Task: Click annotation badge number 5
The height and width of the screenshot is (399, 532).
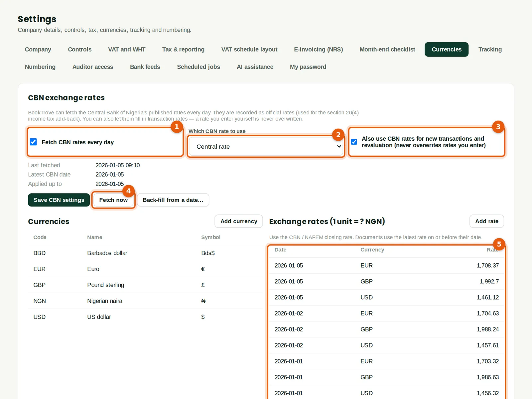Action: [x=499, y=244]
